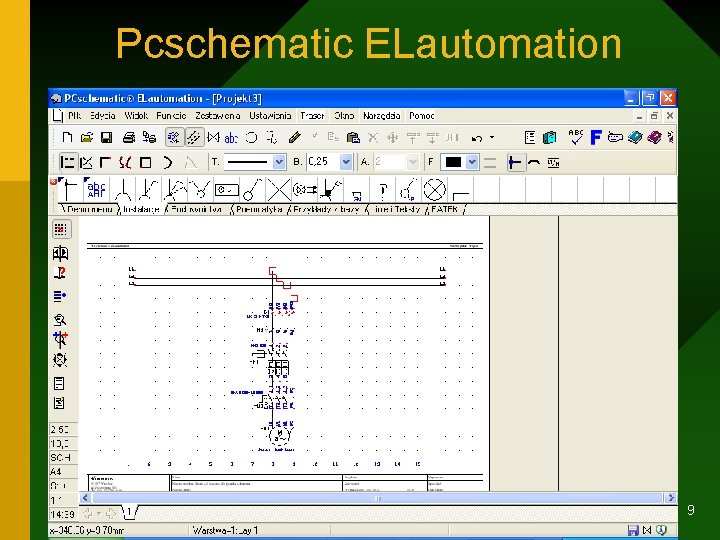Open the B line width dropdown
The height and width of the screenshot is (540, 720).
click(x=346, y=162)
